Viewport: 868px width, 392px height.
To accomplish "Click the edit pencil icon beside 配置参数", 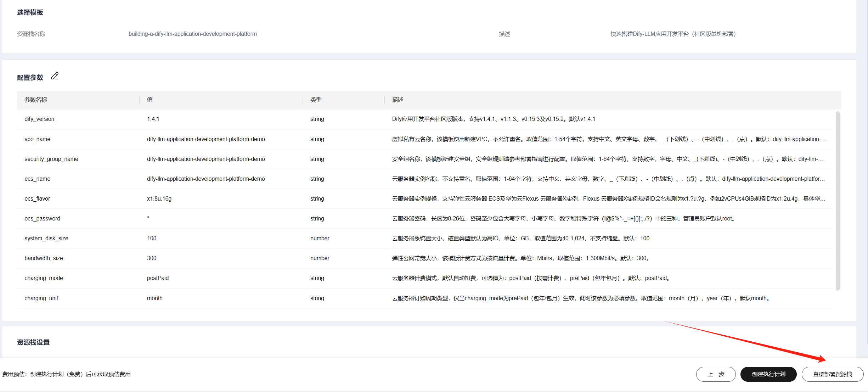I will pyautogui.click(x=55, y=76).
